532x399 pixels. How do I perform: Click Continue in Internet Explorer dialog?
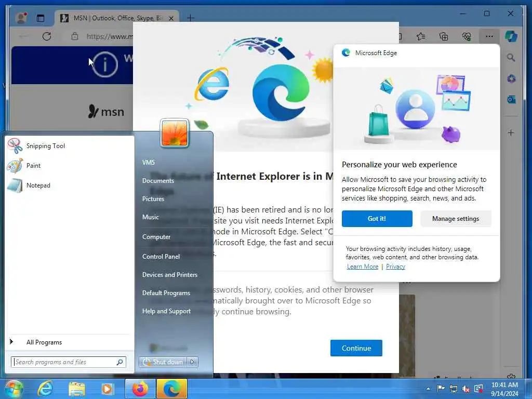click(x=356, y=348)
